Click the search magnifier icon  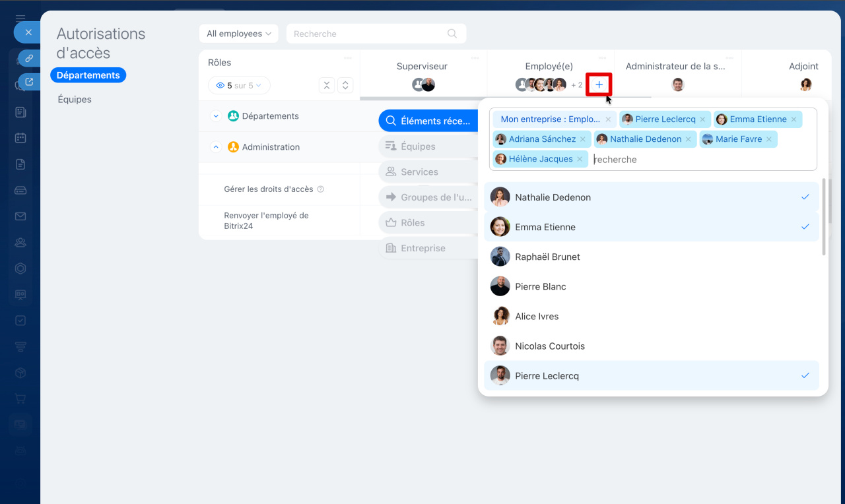[x=452, y=34]
